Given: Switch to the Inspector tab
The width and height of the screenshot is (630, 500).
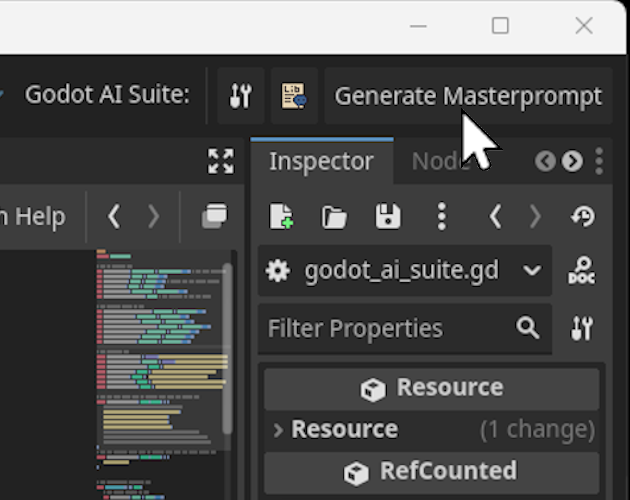Looking at the screenshot, I should pyautogui.click(x=321, y=161).
